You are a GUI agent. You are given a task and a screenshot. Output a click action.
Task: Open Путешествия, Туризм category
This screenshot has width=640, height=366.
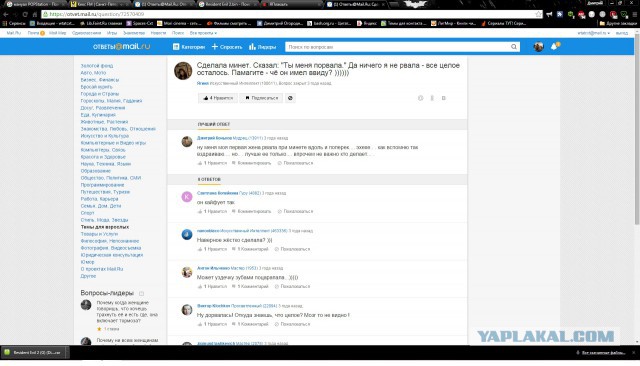(x=105, y=192)
